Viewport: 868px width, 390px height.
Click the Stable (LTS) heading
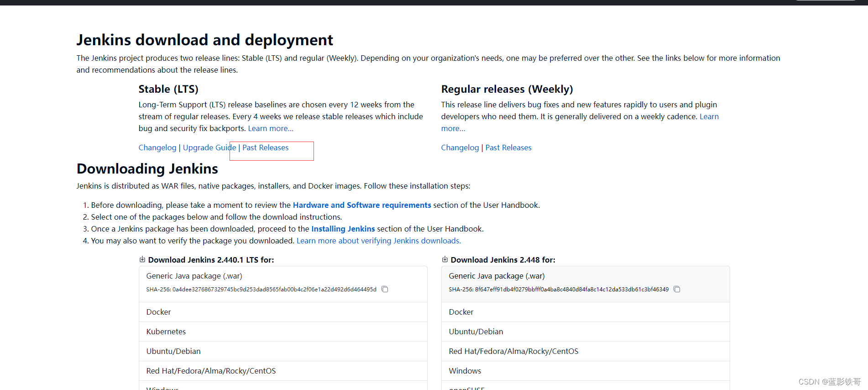168,89
